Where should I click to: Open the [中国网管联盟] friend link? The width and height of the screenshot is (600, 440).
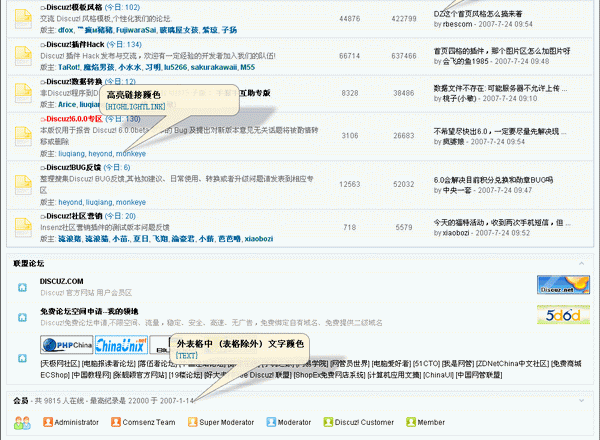pyautogui.click(x=479, y=375)
